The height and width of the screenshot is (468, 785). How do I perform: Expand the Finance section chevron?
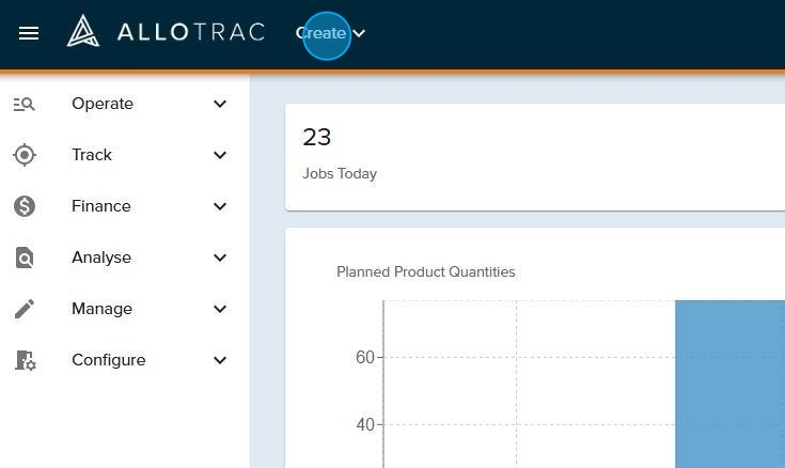(220, 207)
